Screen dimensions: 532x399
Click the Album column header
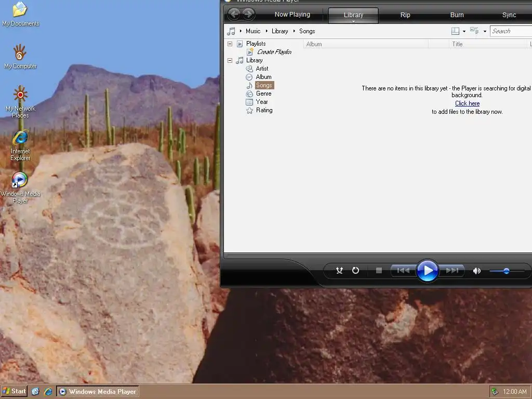(x=366, y=44)
